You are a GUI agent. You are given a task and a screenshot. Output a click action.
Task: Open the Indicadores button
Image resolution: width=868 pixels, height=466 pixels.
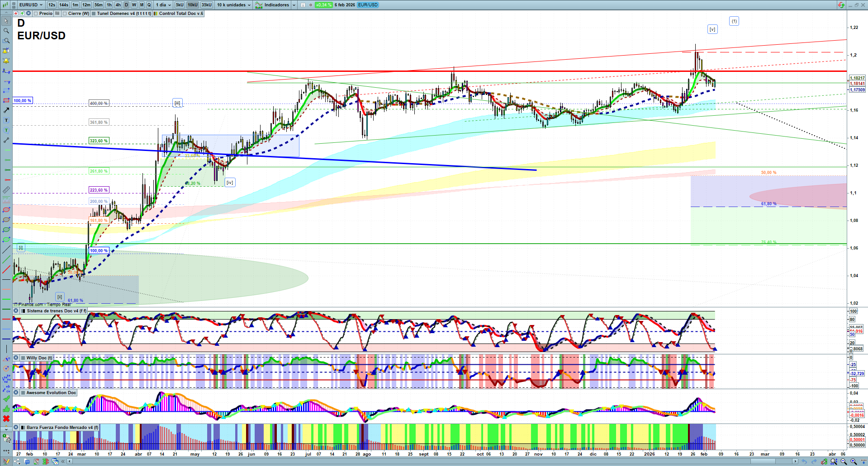(x=276, y=5)
